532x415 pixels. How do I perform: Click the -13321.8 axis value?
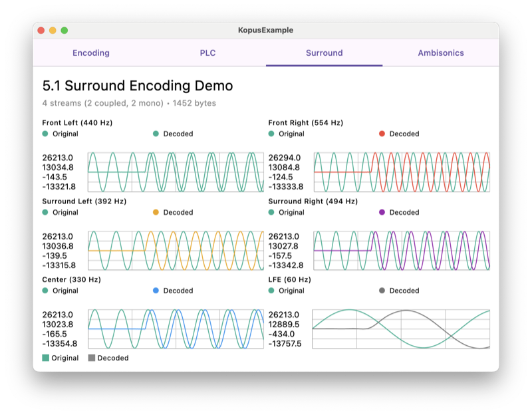tap(59, 187)
